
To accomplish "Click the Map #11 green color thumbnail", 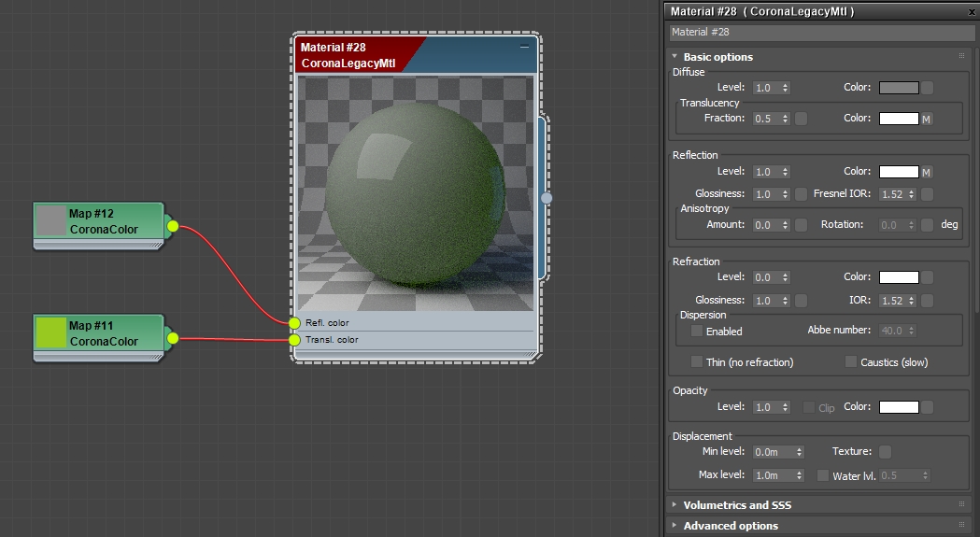I will pos(51,333).
